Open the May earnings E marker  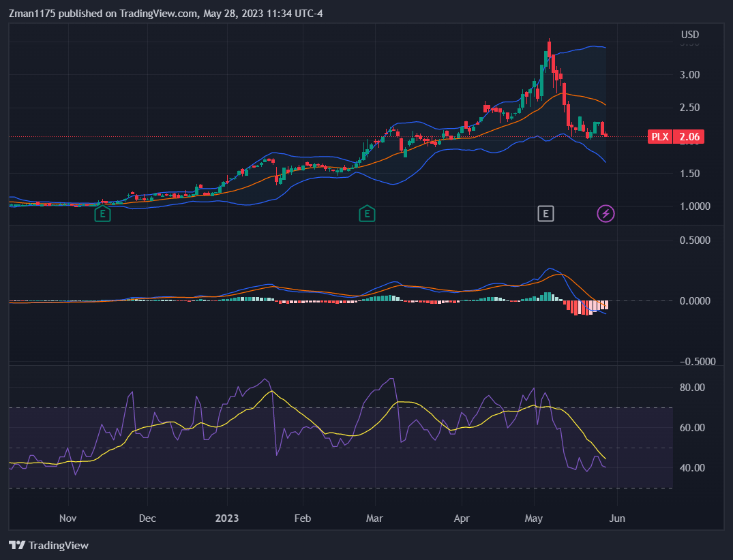tap(545, 213)
